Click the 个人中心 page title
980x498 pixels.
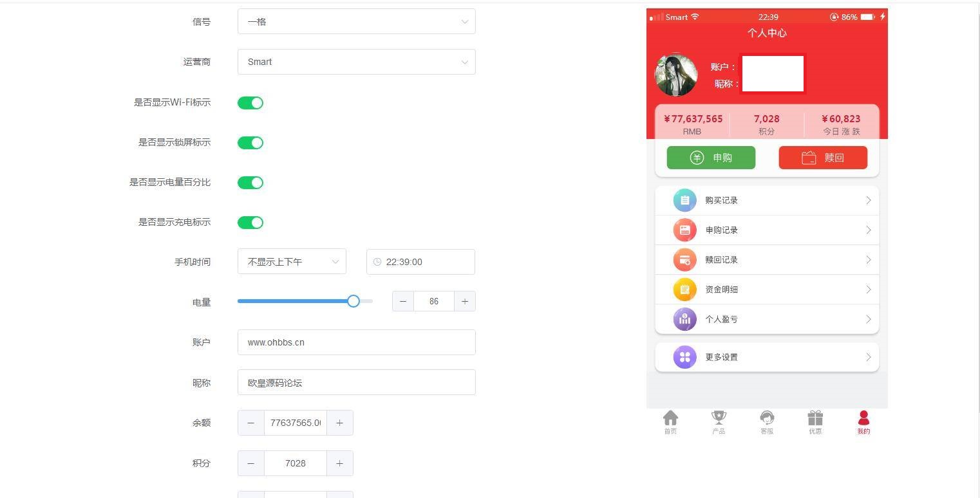coord(767,33)
